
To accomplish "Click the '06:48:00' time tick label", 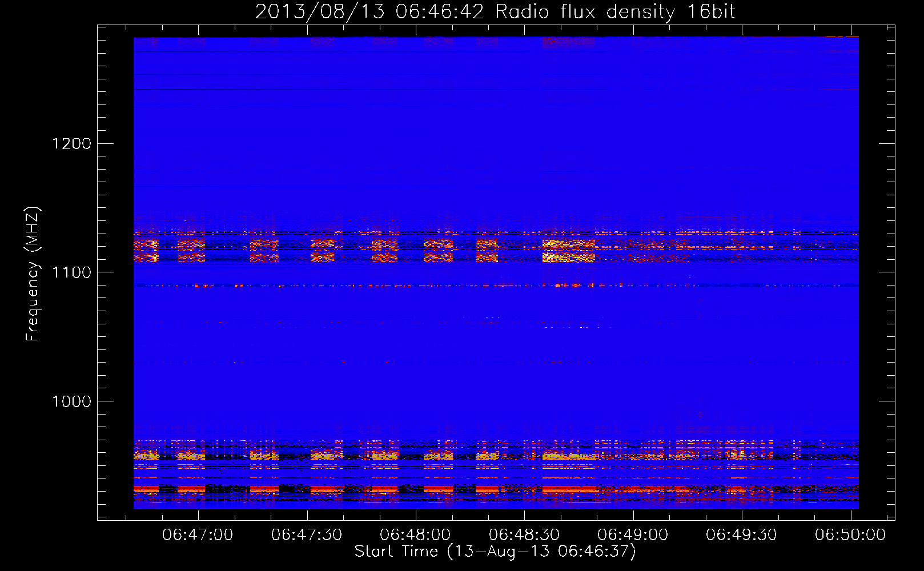I will 415,535.
